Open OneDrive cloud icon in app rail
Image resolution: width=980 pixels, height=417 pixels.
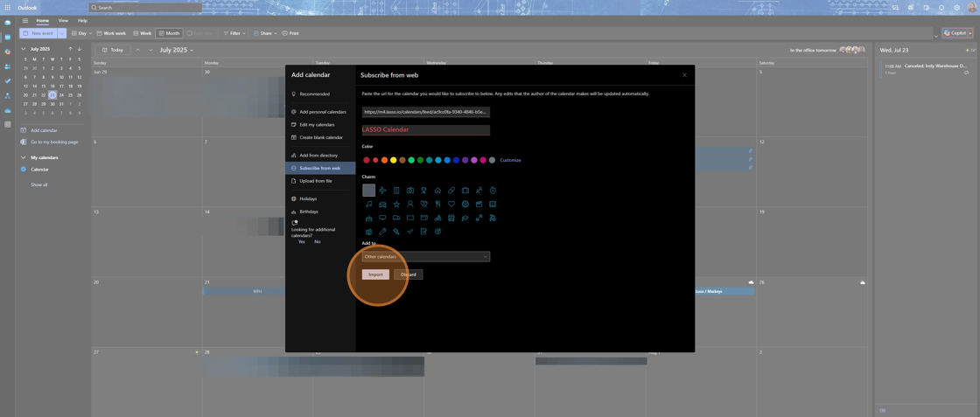tap(8, 110)
